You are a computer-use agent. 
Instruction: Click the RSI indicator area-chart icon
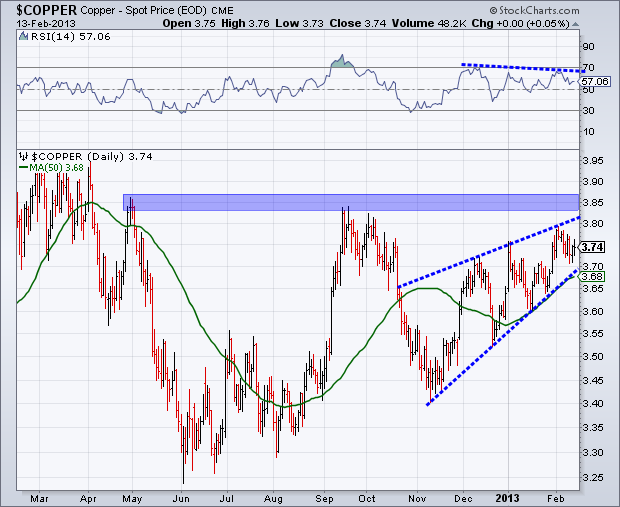coord(23,36)
